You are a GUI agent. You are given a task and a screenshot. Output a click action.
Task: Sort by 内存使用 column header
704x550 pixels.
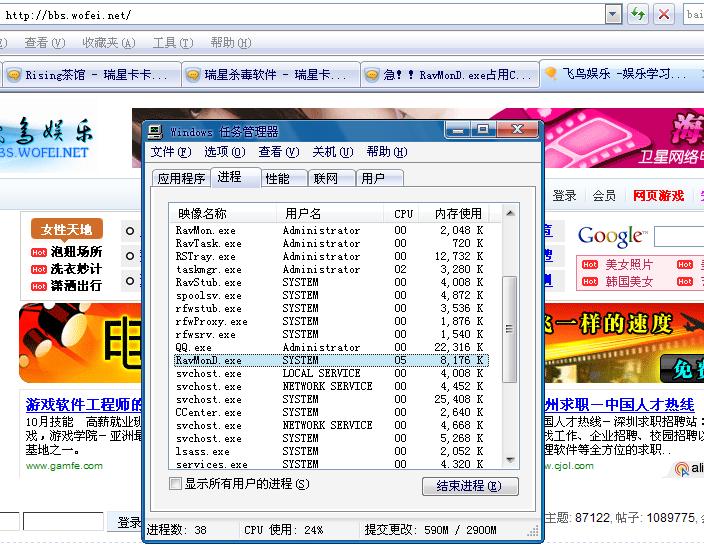tap(454, 214)
